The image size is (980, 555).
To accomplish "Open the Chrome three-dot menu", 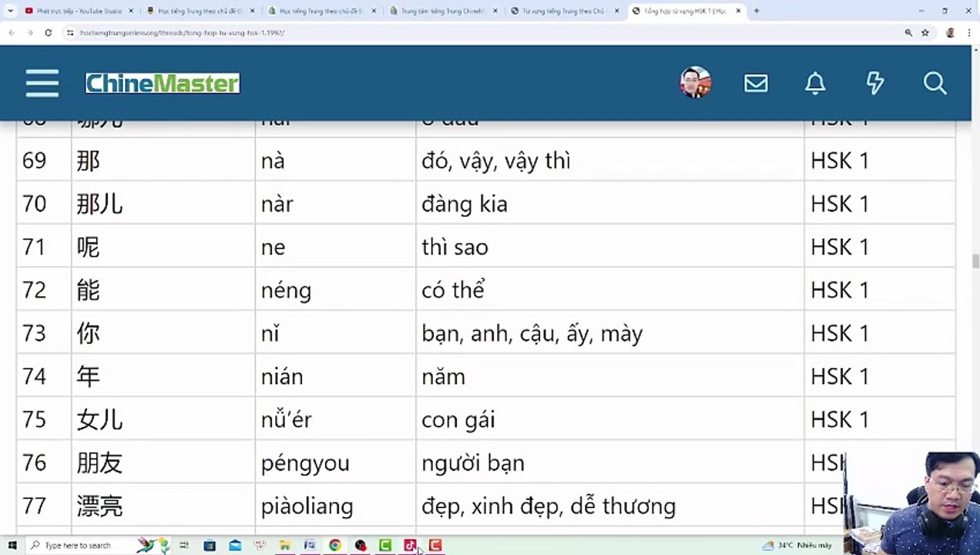I will tap(968, 33).
